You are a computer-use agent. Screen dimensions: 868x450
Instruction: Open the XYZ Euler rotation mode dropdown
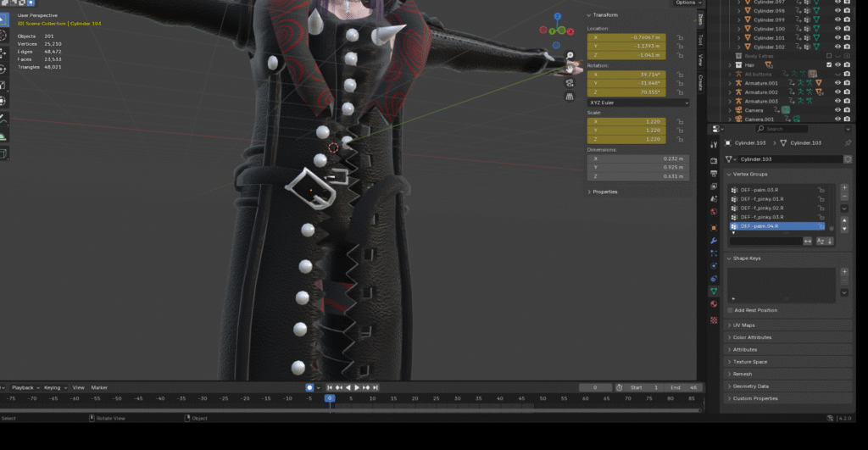tap(637, 103)
